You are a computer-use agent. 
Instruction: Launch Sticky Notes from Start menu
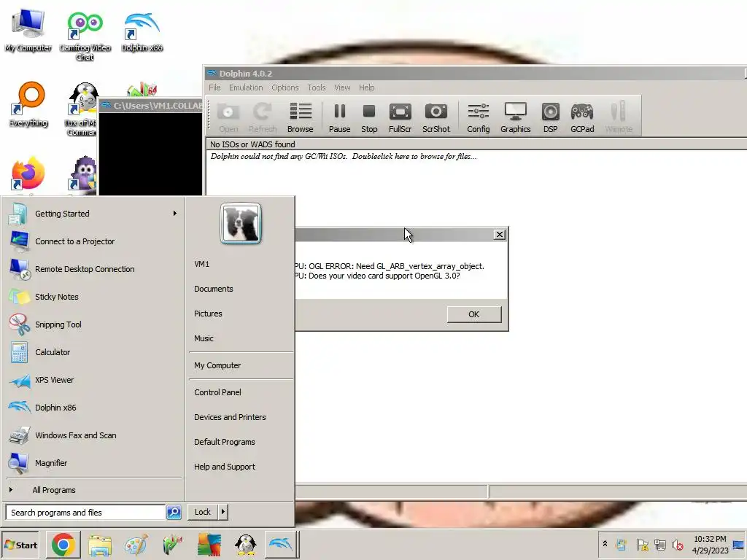coord(94,297)
